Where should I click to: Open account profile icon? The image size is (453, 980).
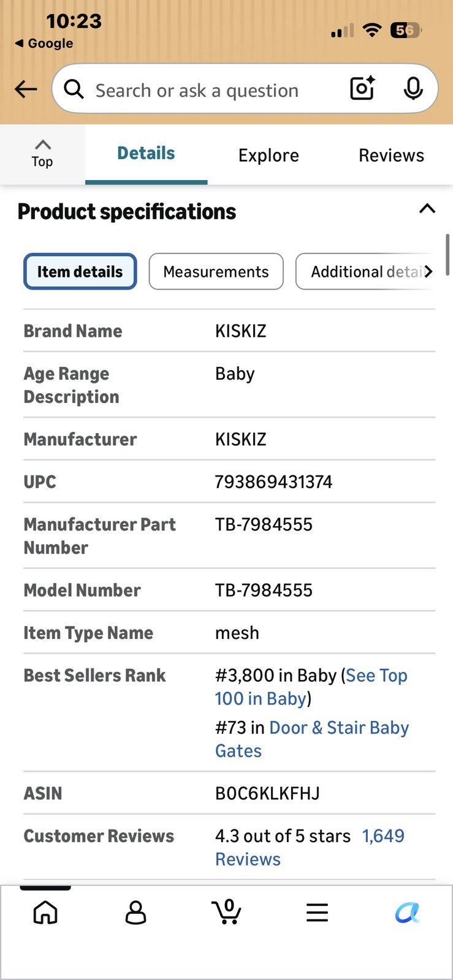(x=135, y=912)
